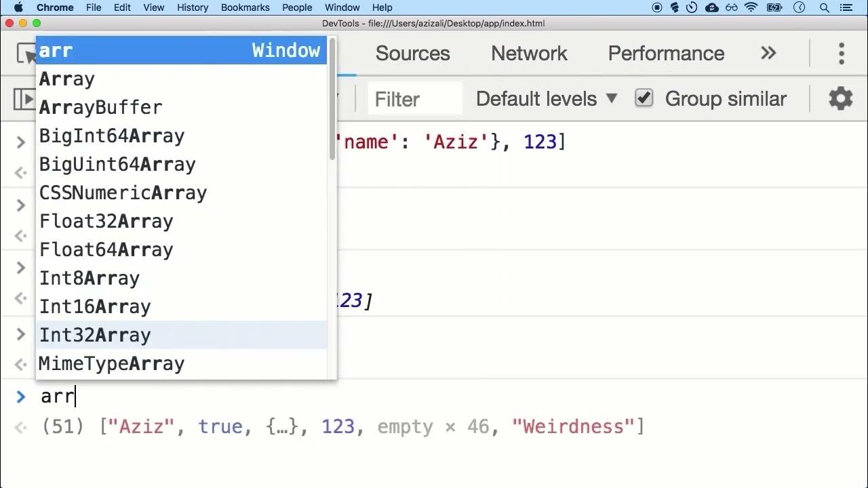
Task: Open the History menu
Action: coord(193,7)
